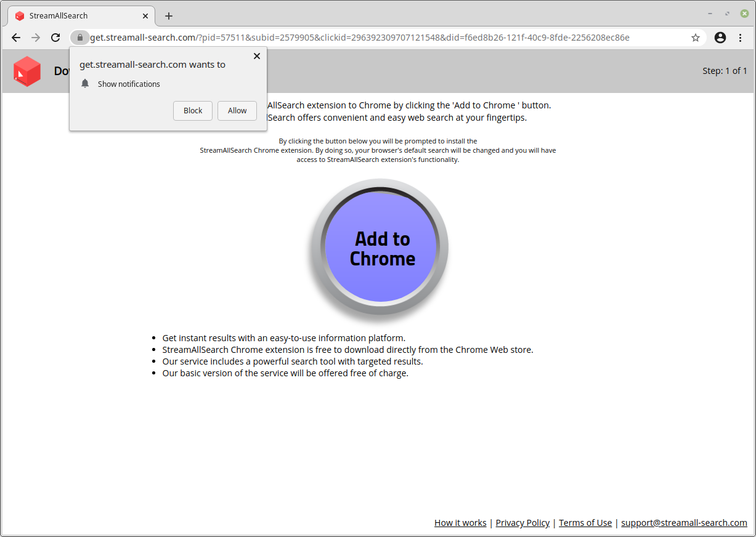
Task: Open the user profile avatar icon
Action: click(x=720, y=38)
